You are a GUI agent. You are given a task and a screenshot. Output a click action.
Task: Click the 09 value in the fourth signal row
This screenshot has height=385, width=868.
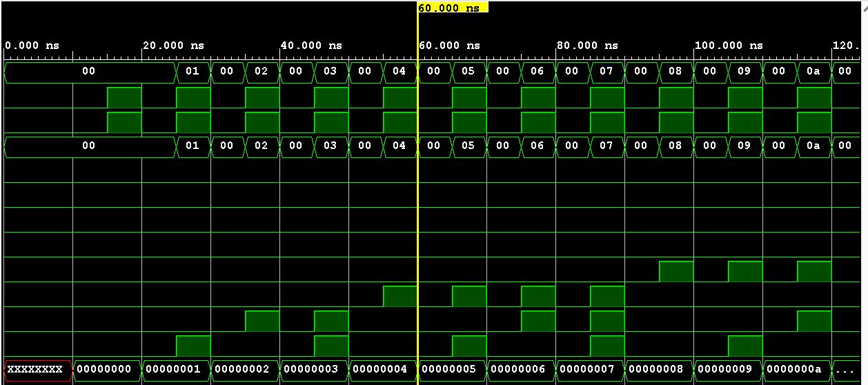coord(745,146)
